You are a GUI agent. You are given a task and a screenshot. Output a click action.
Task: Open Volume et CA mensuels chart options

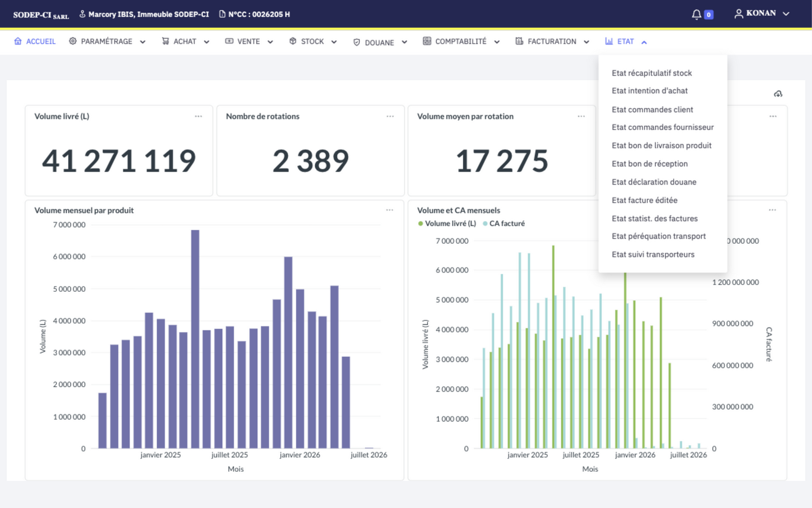(x=773, y=210)
